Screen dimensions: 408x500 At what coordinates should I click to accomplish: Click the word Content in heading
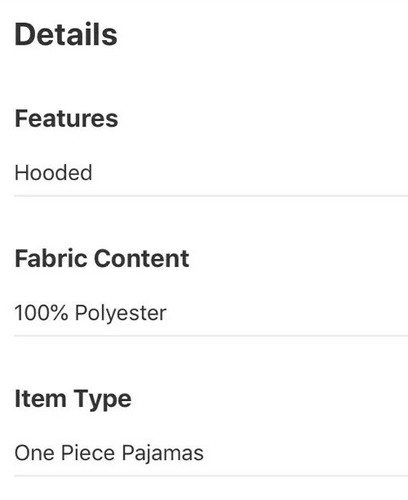(142, 259)
